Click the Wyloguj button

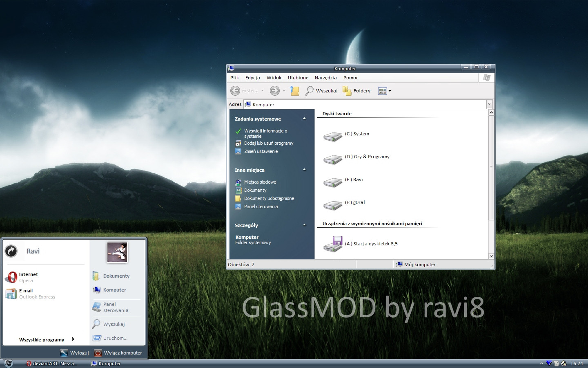[75, 353]
